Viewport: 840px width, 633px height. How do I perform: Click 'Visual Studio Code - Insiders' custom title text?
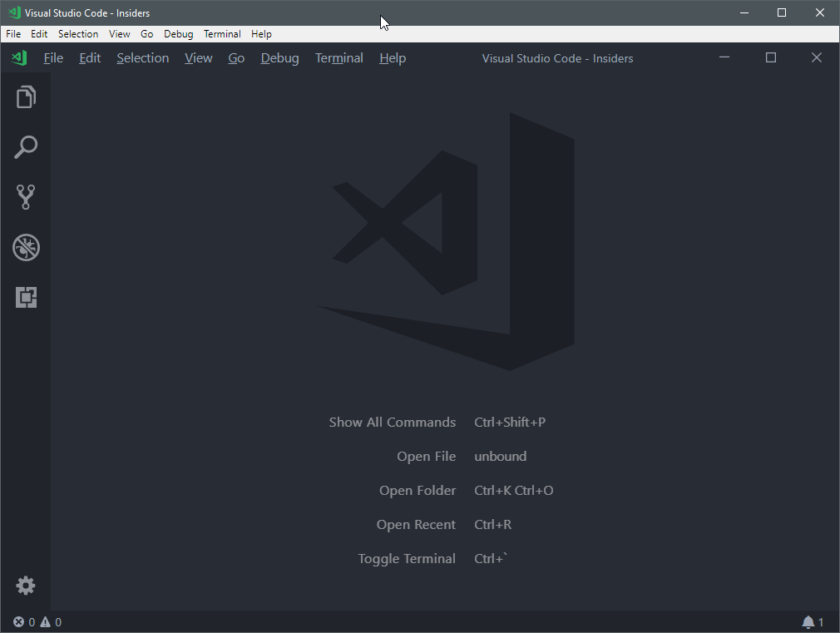click(x=557, y=58)
